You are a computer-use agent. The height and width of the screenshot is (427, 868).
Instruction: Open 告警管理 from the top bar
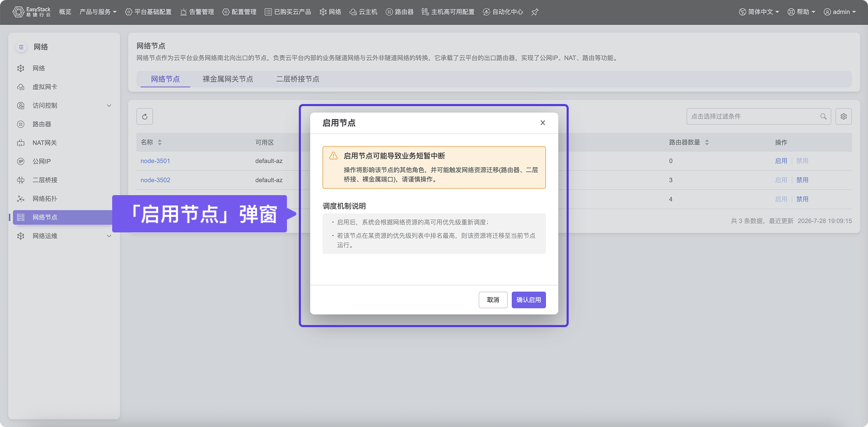pyautogui.click(x=197, y=12)
